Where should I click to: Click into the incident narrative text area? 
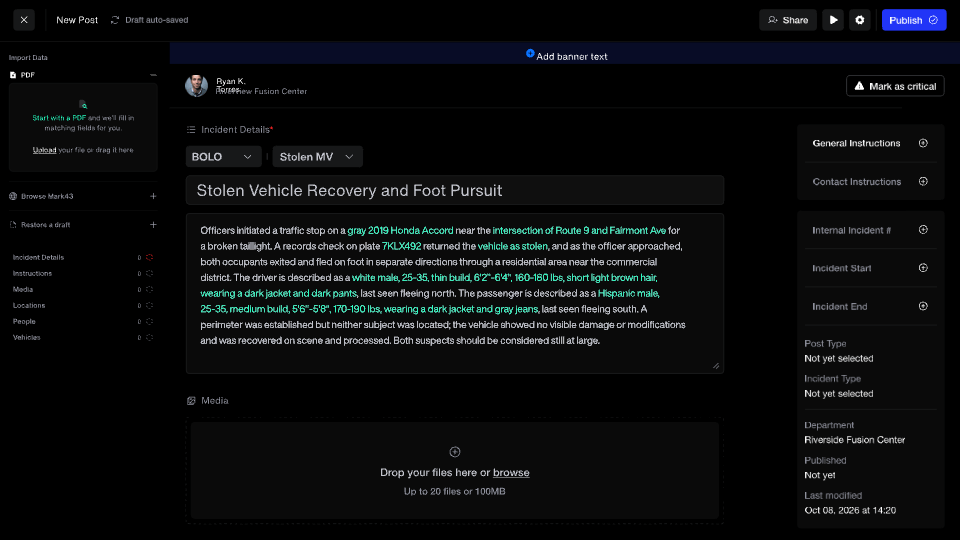click(454, 293)
